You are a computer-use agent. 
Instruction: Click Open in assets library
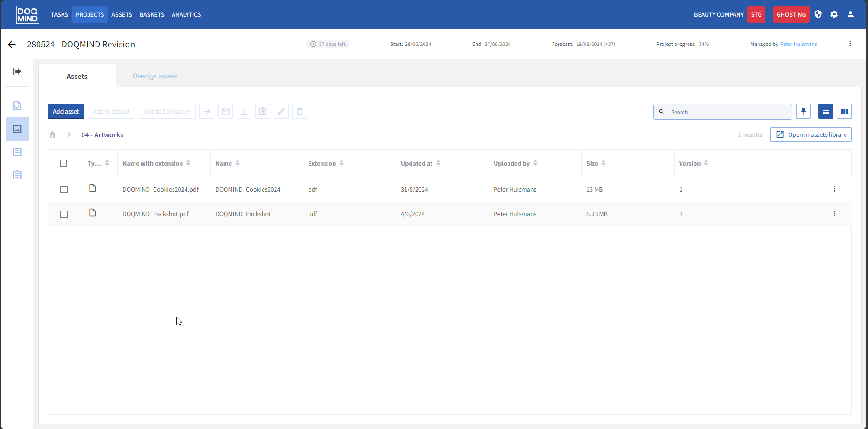click(811, 134)
